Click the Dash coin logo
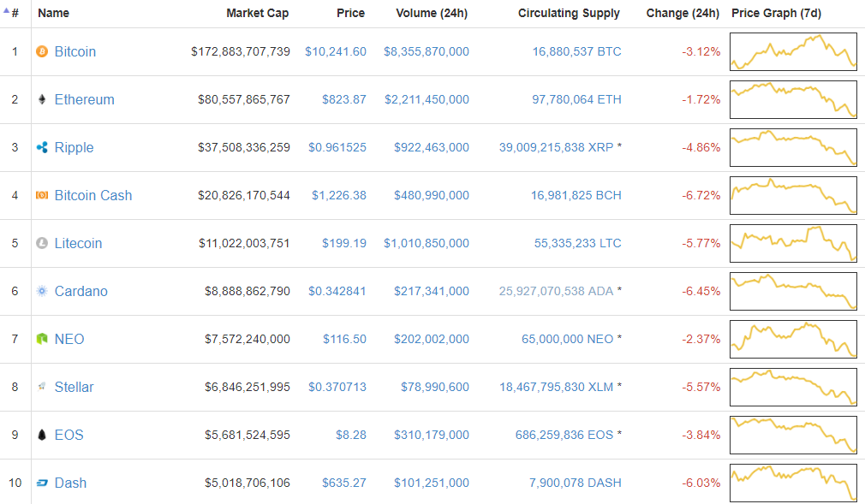This screenshot has width=865, height=504. click(x=40, y=483)
